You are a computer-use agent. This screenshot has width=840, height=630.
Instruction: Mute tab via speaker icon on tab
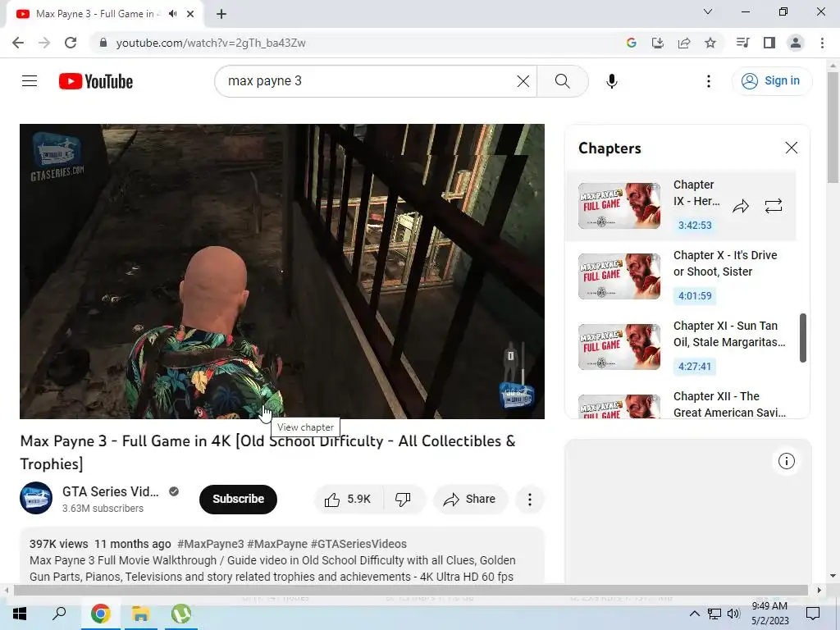pyautogui.click(x=172, y=14)
